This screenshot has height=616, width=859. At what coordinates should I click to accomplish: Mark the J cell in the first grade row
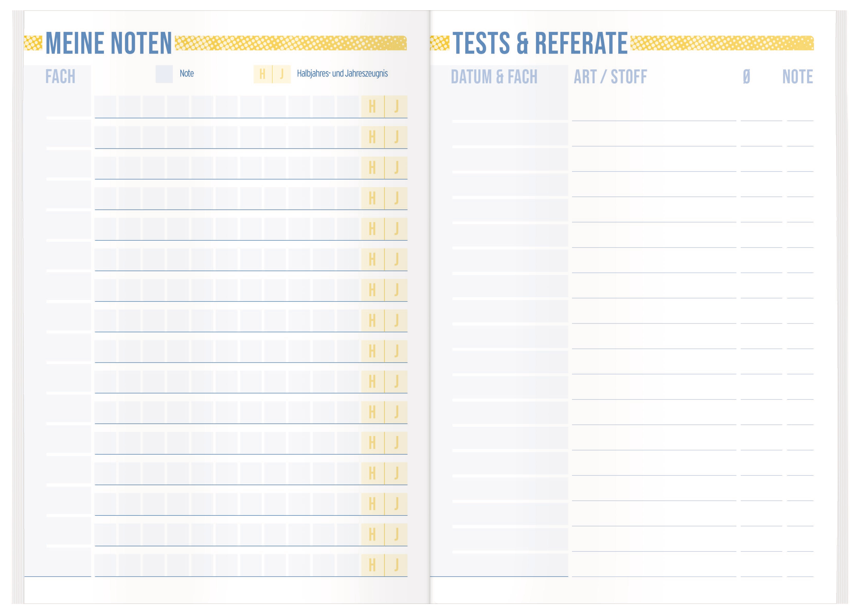[x=396, y=106]
